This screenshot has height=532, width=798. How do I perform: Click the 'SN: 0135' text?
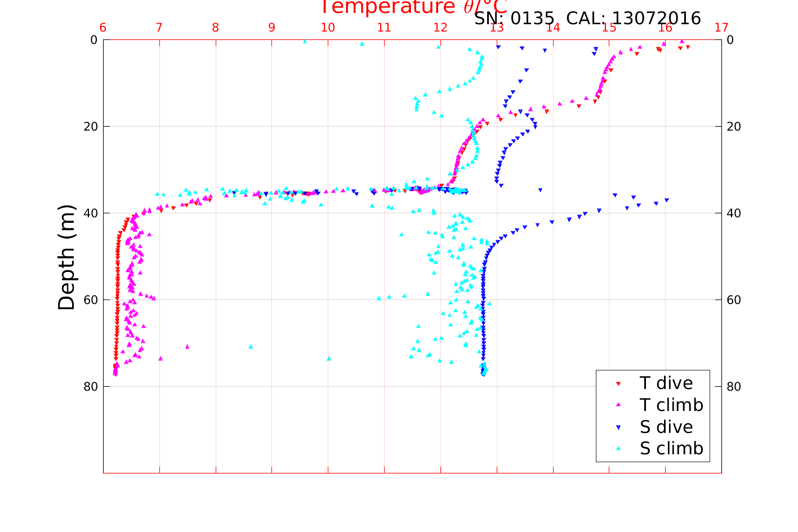point(514,19)
